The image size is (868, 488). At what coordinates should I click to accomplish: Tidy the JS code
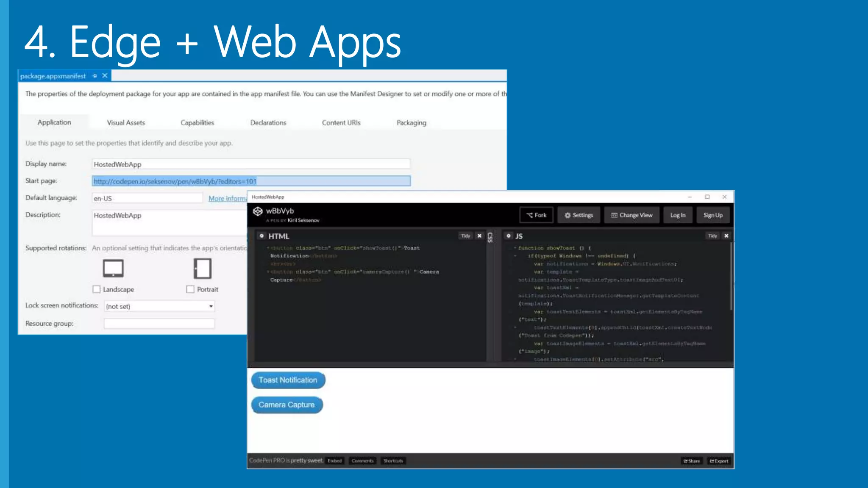712,236
